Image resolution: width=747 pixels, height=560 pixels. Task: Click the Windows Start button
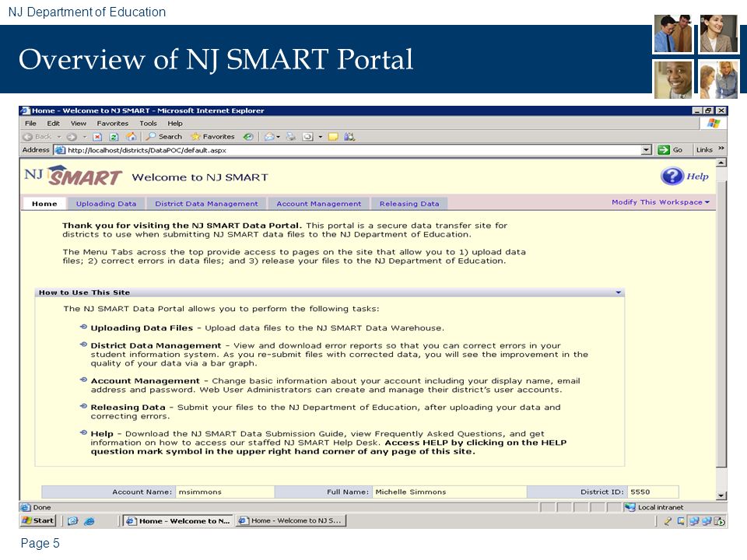pos(38,520)
